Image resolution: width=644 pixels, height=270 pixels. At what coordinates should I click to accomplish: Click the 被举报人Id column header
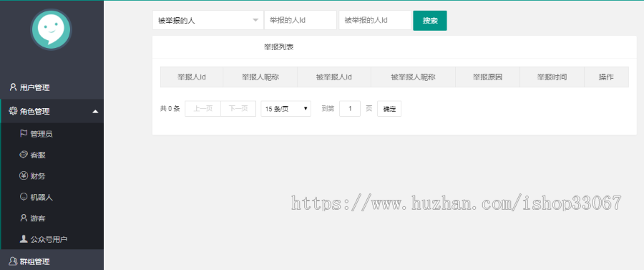pos(334,77)
